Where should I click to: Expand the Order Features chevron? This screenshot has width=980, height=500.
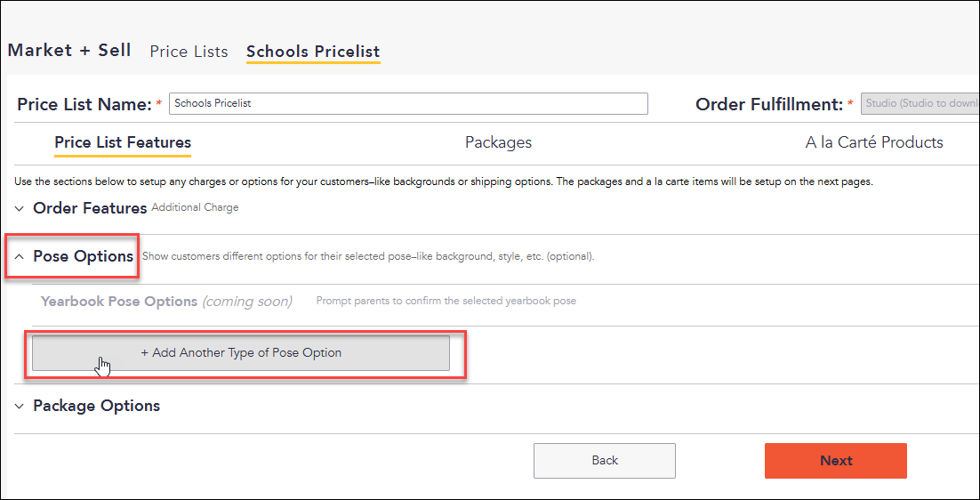(x=20, y=208)
